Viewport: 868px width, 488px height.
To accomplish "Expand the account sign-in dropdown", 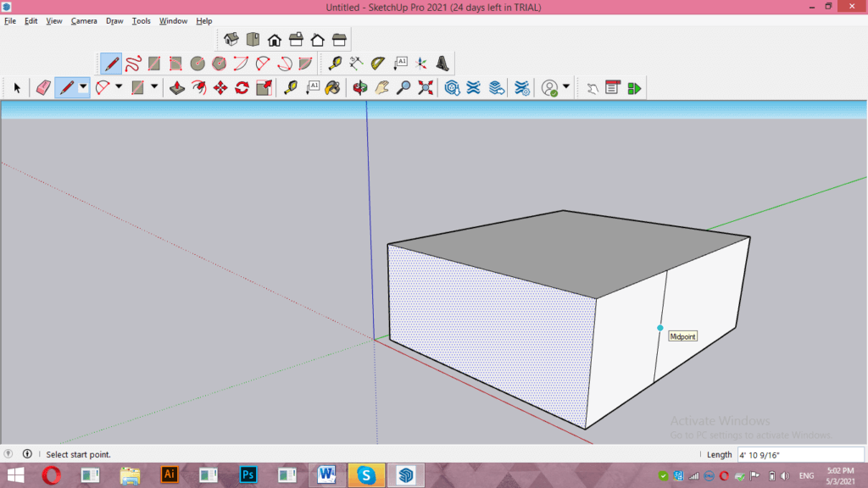I will coord(566,87).
